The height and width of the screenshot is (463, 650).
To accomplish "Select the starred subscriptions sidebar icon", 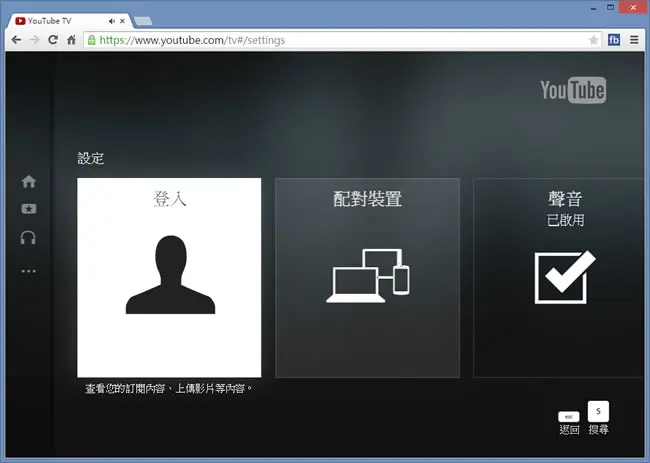I will point(29,209).
